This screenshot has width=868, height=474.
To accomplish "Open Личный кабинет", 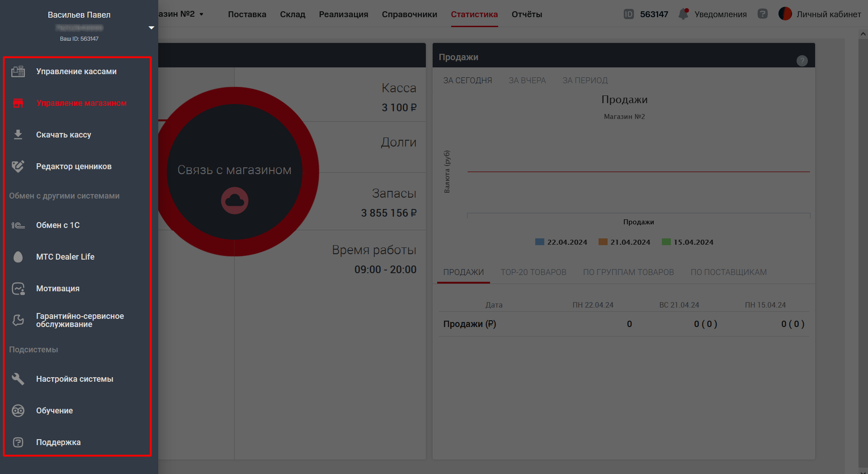I will click(x=829, y=14).
